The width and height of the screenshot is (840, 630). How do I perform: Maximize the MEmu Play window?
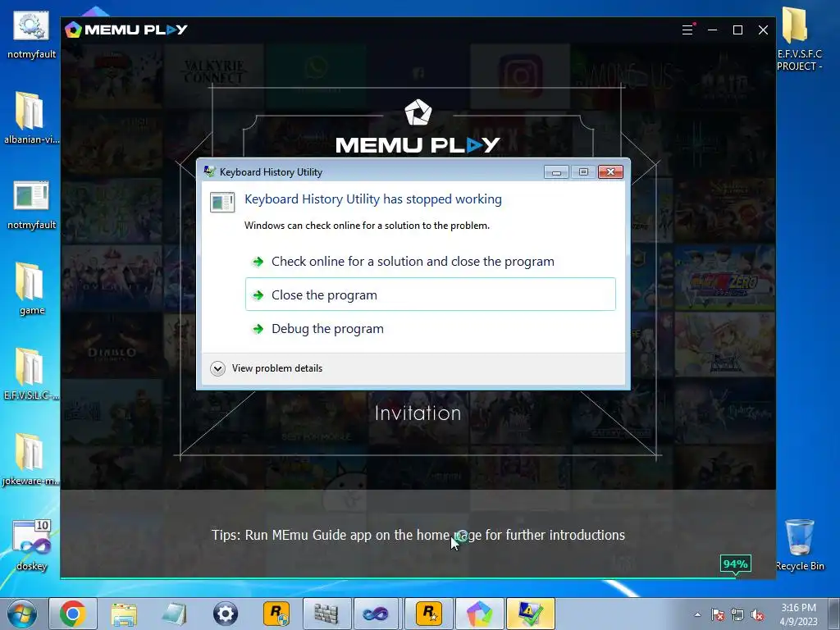(x=737, y=30)
